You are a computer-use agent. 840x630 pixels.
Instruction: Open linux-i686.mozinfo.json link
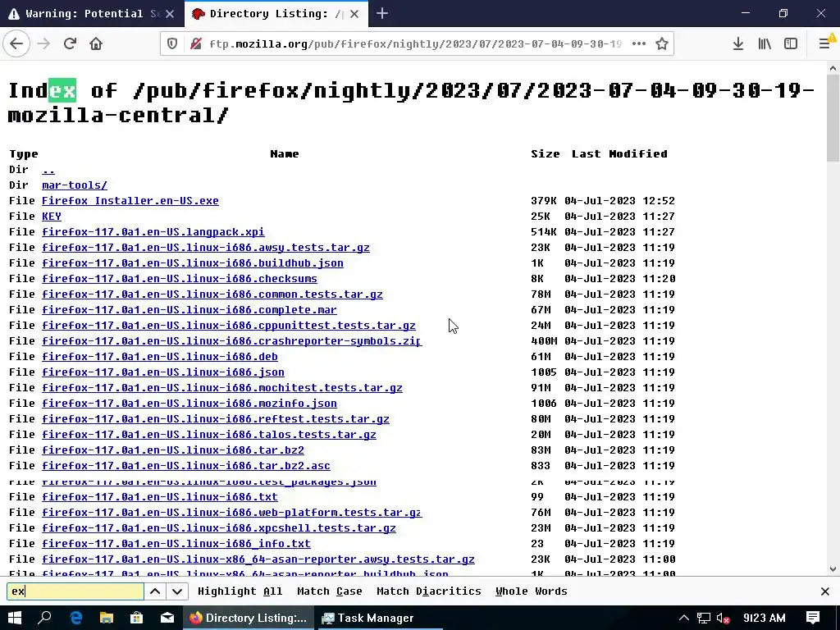coord(189,403)
